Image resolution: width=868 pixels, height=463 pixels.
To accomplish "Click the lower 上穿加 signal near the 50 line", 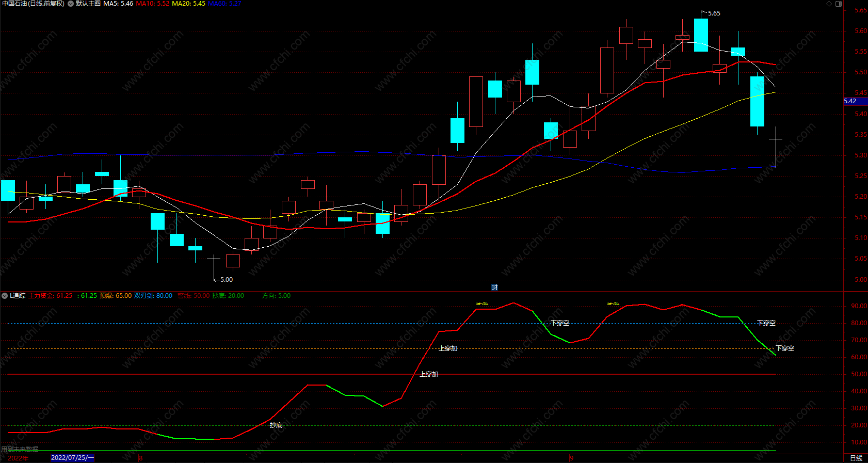I will coord(429,374).
